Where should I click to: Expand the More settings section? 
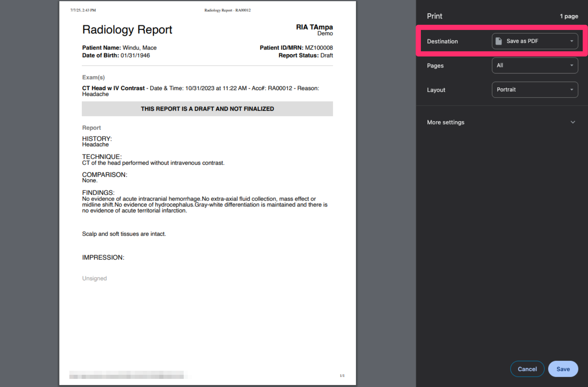point(501,122)
